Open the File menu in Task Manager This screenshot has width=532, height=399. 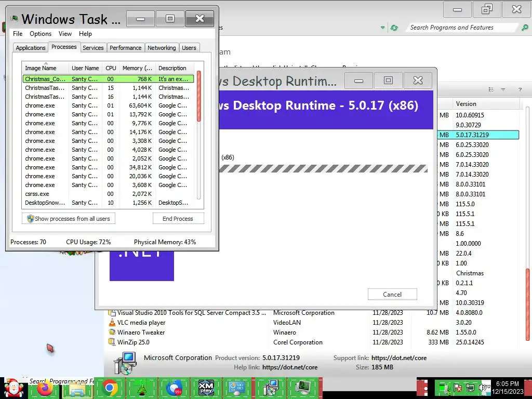(x=18, y=34)
